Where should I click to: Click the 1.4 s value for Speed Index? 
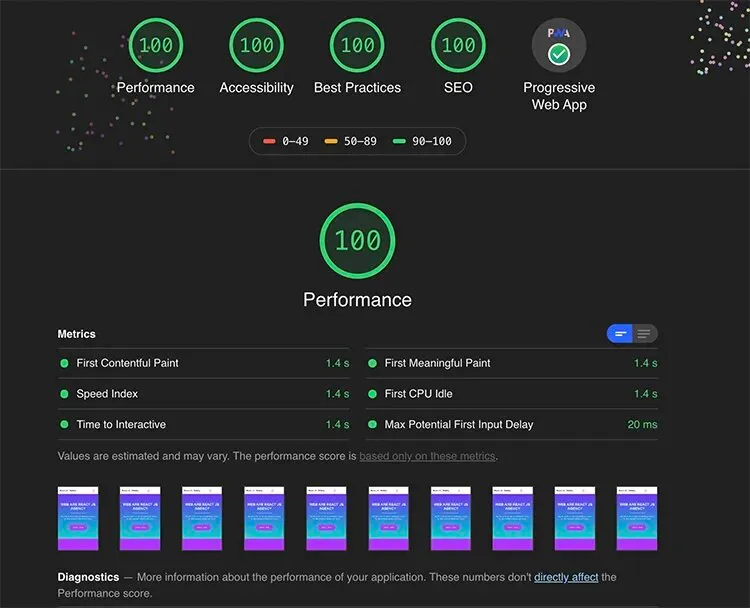pos(337,394)
